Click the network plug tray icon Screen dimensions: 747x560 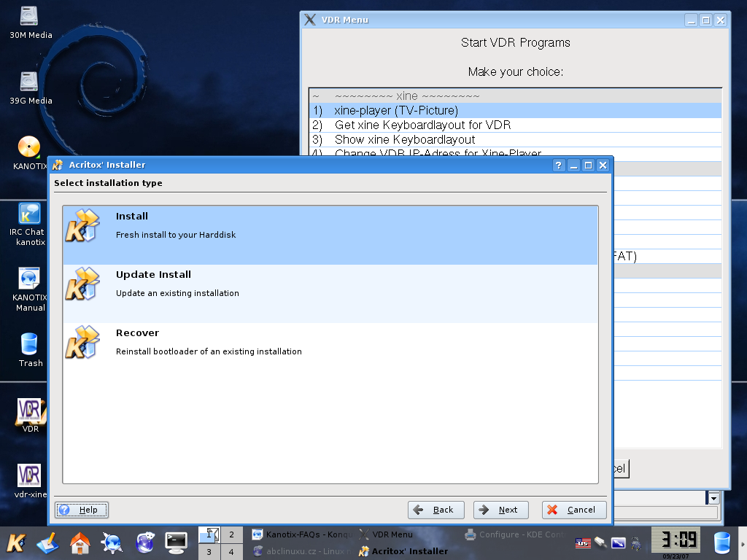[600, 542]
